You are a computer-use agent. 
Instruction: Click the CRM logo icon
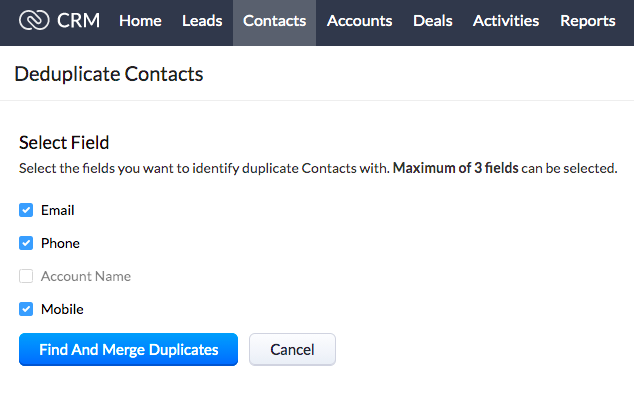(x=33, y=21)
